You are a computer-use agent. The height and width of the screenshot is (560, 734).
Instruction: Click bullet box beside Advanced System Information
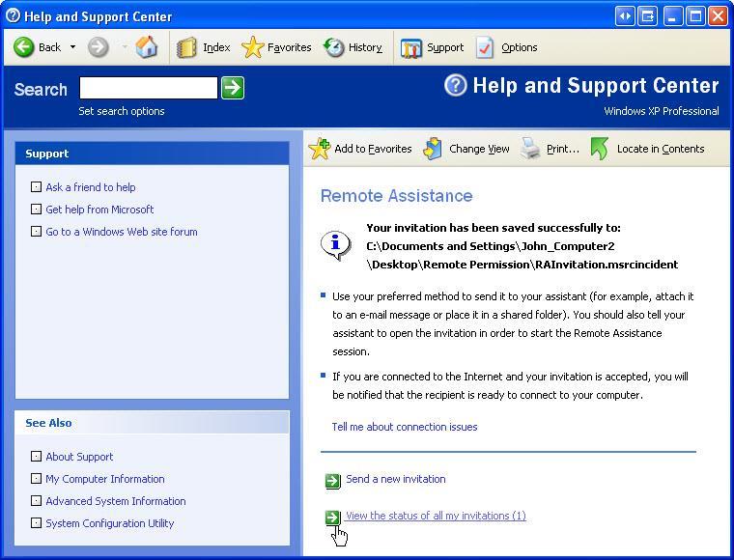pos(36,500)
